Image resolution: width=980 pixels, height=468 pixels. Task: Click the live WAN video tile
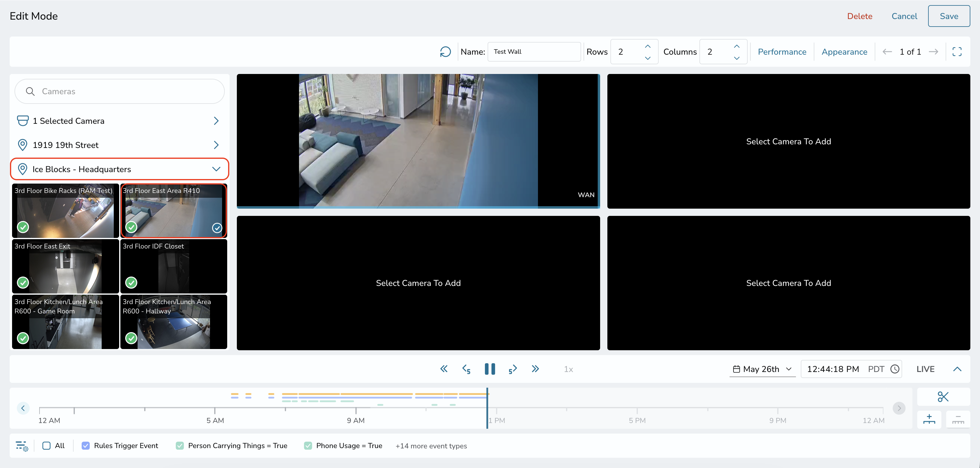click(x=418, y=141)
